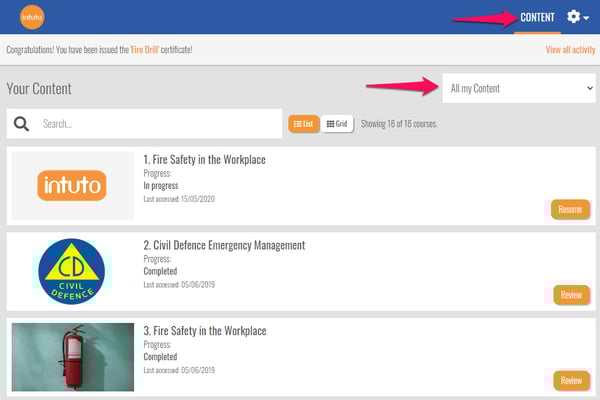Click the search magnifier icon
The width and height of the screenshot is (600, 400).
[21, 124]
